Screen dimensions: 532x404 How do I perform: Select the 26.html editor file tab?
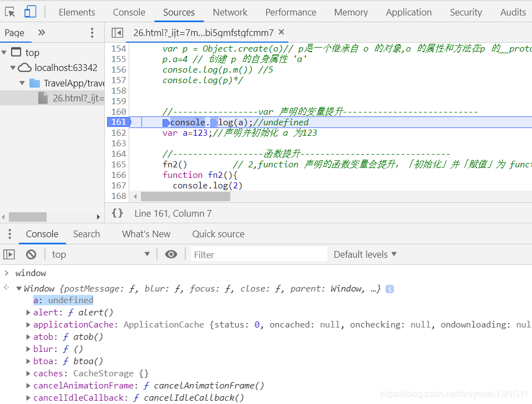[203, 33]
